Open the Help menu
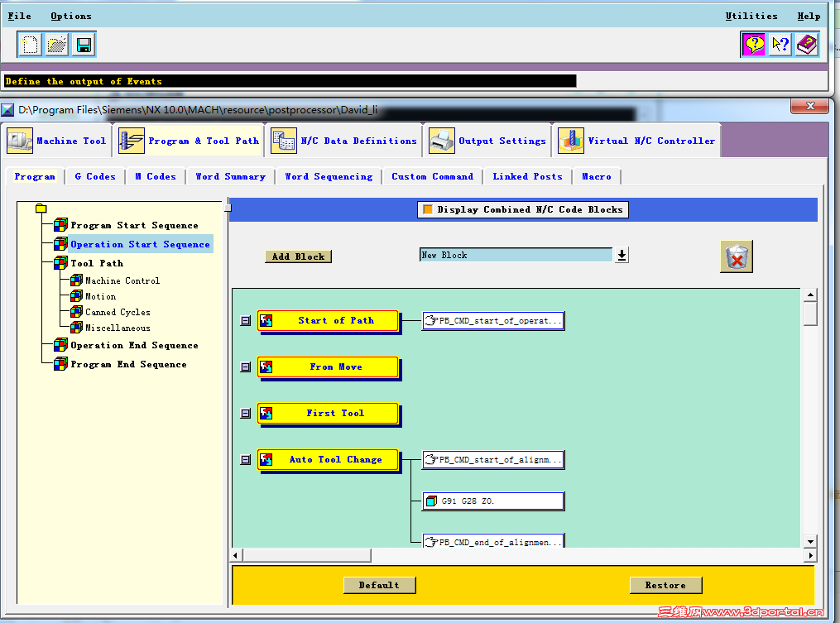The image size is (840, 623). coord(809,16)
